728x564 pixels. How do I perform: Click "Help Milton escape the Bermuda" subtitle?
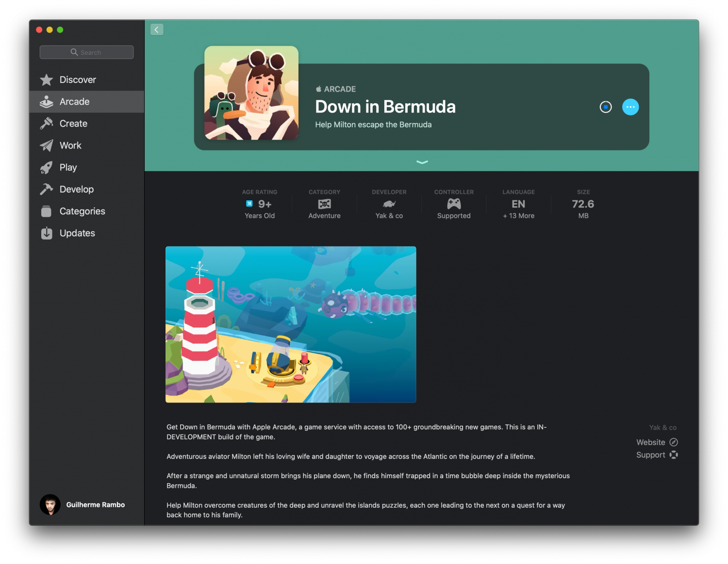[373, 125]
